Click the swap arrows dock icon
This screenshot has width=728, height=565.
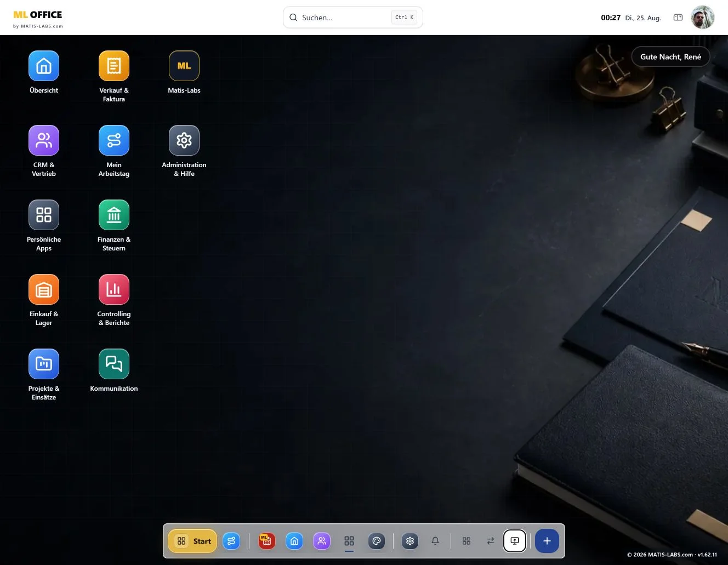pyautogui.click(x=491, y=541)
